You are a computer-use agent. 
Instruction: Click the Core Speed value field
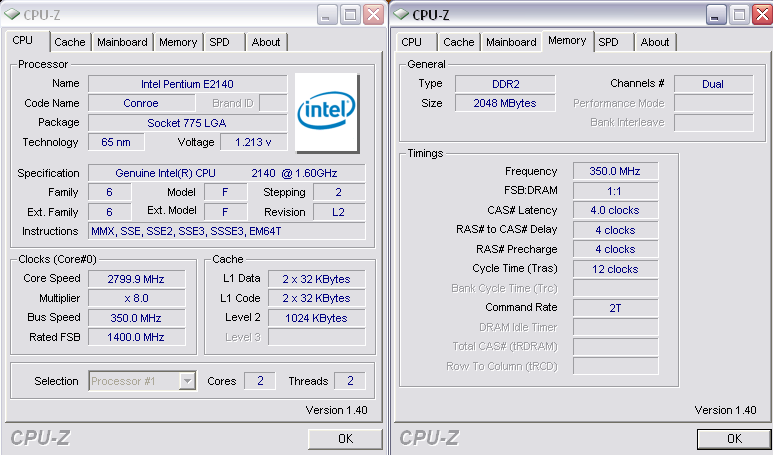point(136,279)
